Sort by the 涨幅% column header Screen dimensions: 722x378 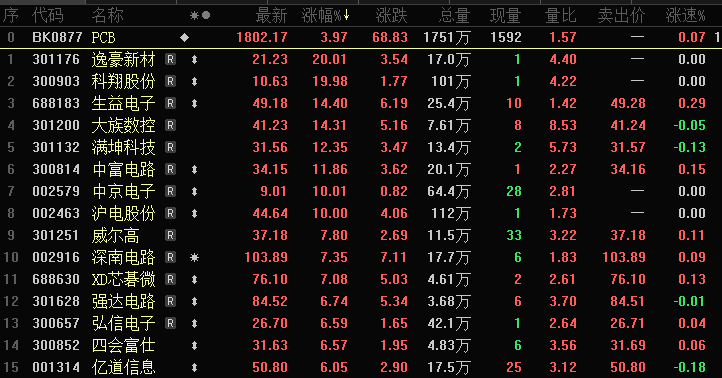pyautogui.click(x=326, y=16)
